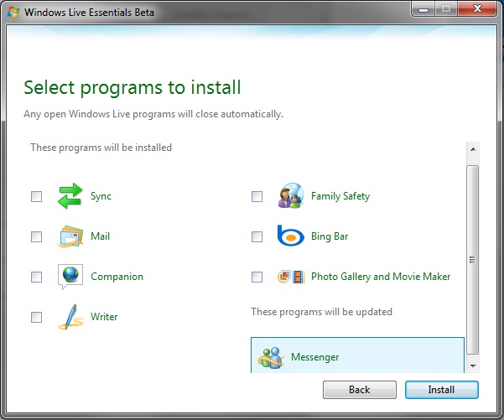504x420 pixels.
Task: Enable the Mail checkbox
Action: point(36,236)
